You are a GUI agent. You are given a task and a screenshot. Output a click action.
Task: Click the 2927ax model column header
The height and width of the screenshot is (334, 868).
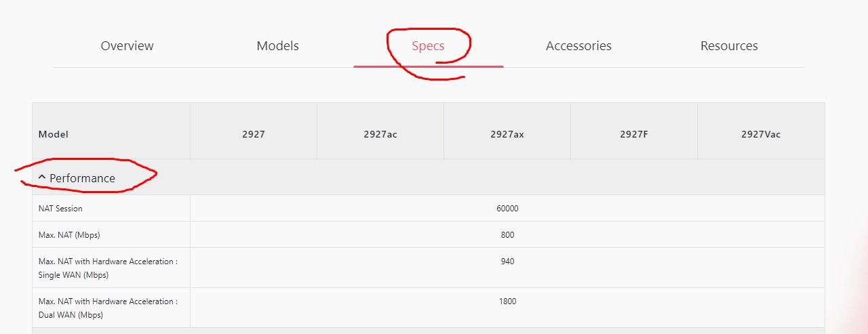click(507, 134)
